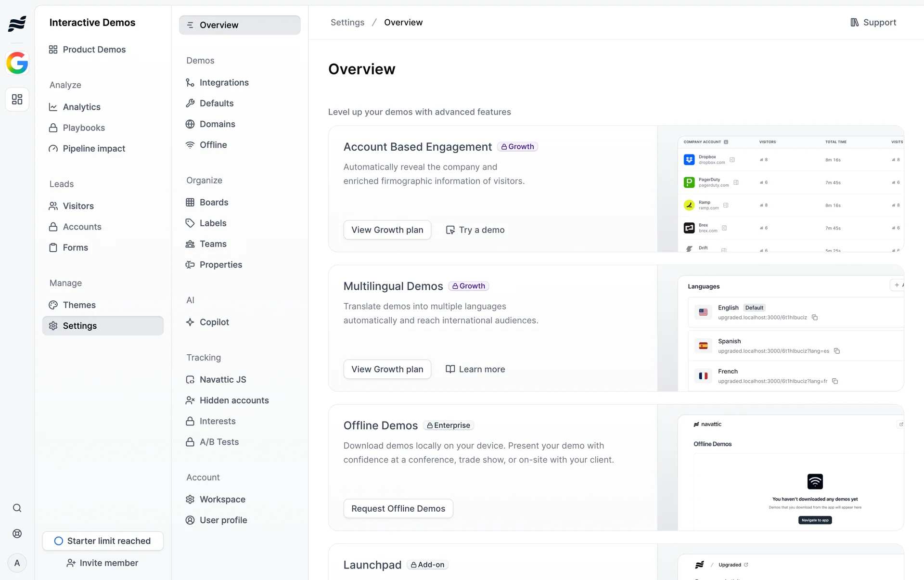
Task: Click Settings breadcrumb link
Action: click(347, 23)
